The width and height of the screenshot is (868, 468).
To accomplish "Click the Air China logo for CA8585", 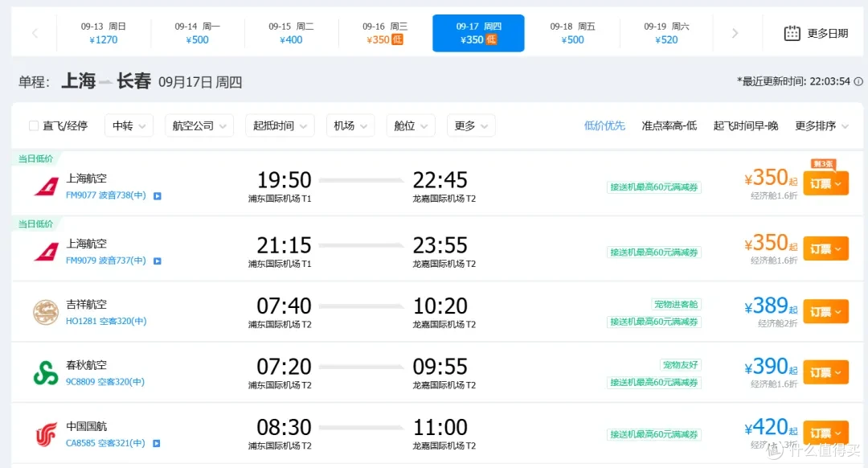I will 46,433.
